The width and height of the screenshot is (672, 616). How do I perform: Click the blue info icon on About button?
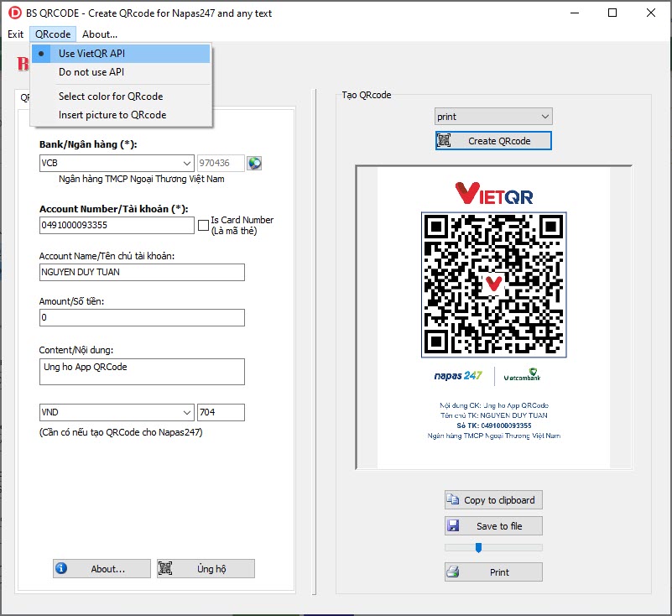coord(61,568)
